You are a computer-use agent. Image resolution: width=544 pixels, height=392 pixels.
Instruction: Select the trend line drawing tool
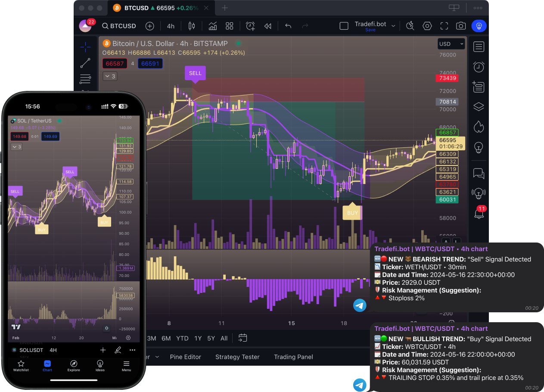pyautogui.click(x=85, y=63)
